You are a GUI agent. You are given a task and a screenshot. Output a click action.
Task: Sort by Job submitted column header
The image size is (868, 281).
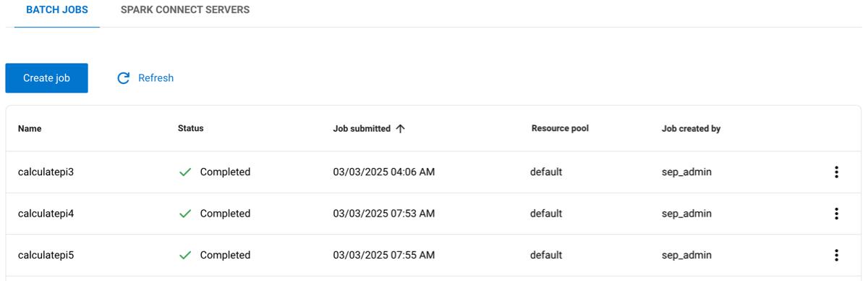362,128
